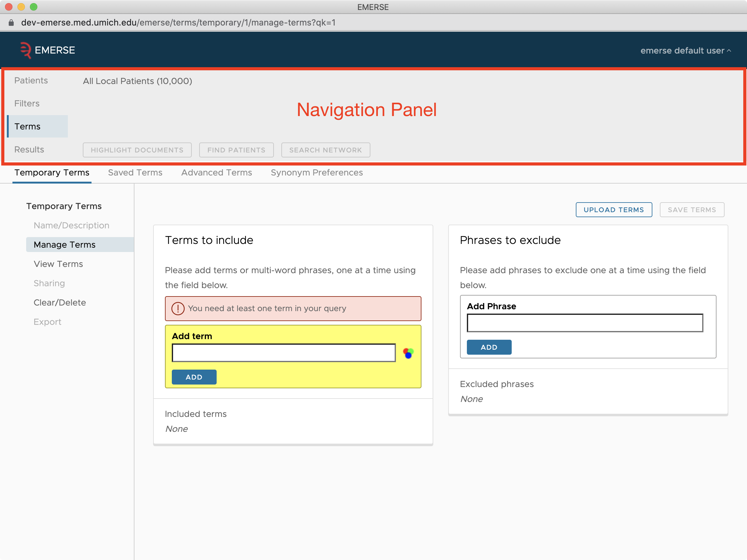
Task: Switch to Temporary Terms tab
Action: pyautogui.click(x=52, y=172)
